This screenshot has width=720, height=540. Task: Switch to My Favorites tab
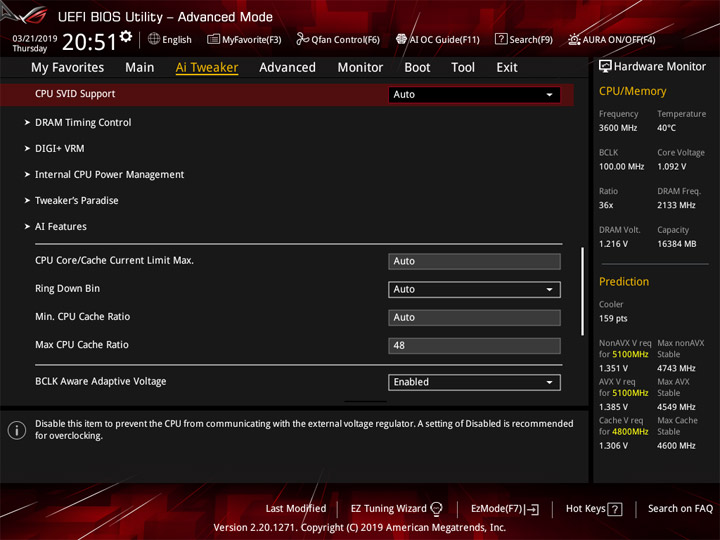pos(68,68)
